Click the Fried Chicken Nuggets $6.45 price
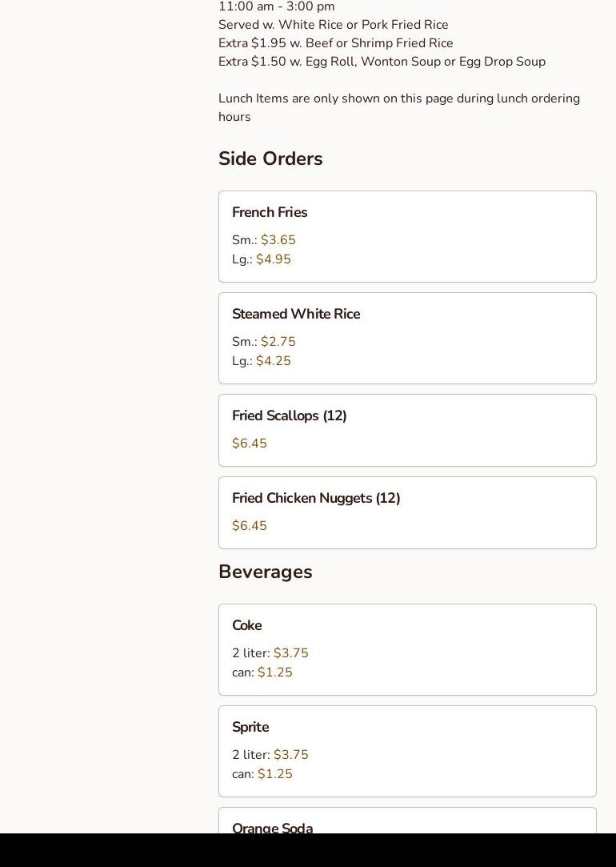 tap(250, 526)
